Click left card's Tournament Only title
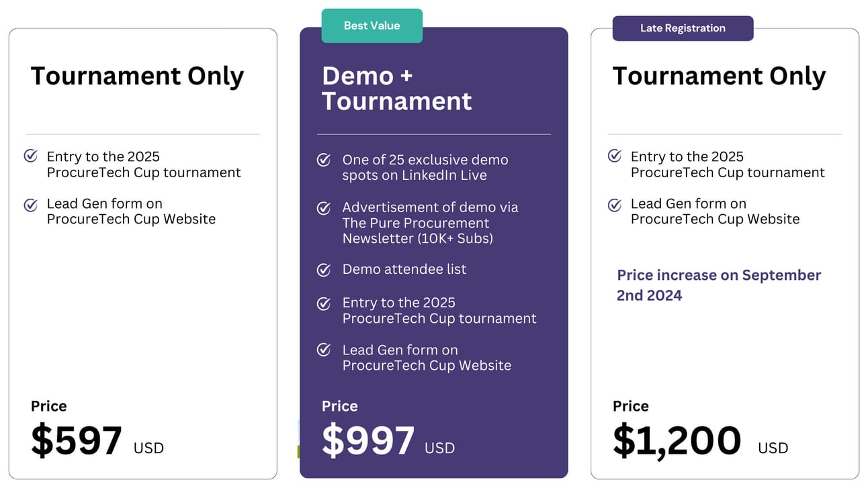The image size is (868, 488). coord(137,76)
